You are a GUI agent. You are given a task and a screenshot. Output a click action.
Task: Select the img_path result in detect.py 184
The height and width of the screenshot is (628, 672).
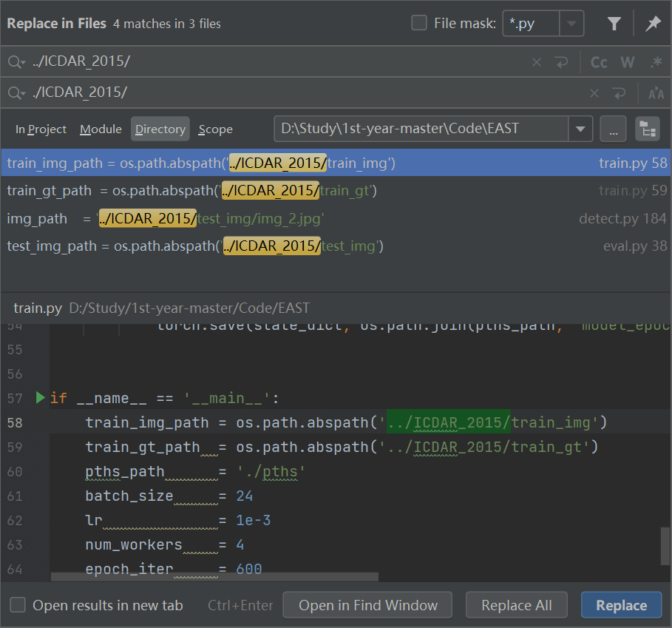click(x=336, y=219)
